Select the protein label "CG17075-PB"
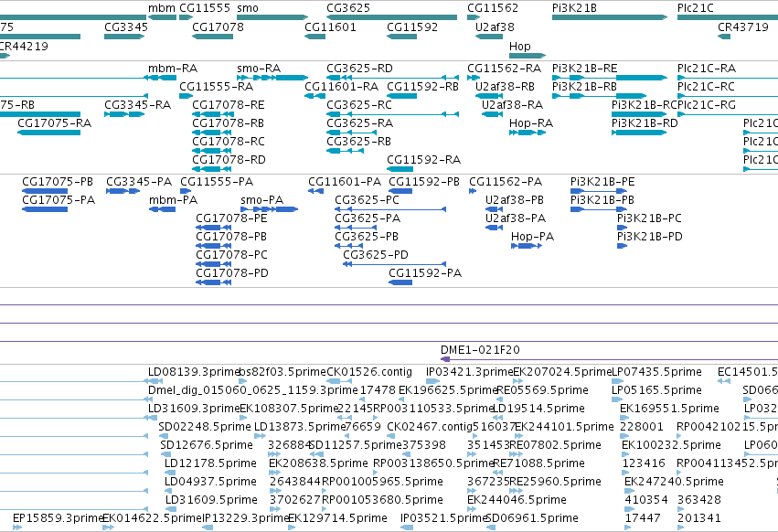This screenshot has height=532, width=778. coord(58,182)
